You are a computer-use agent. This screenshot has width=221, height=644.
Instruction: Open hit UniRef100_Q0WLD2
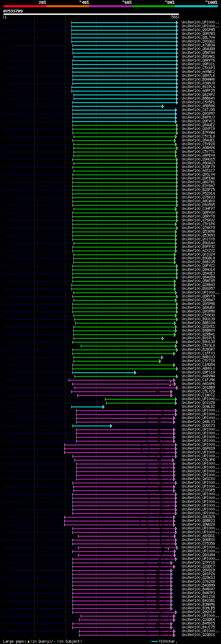pyautogui.click(x=198, y=407)
